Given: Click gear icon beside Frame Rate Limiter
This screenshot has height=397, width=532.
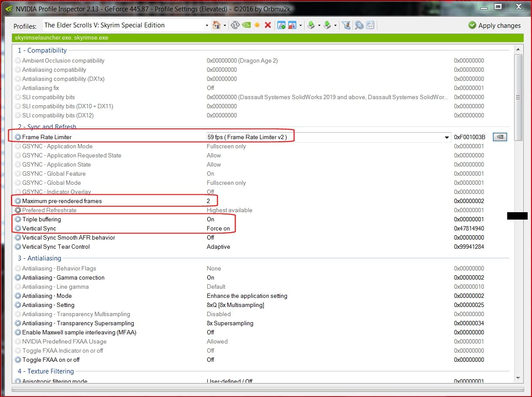Looking at the screenshot, I should click(18, 137).
